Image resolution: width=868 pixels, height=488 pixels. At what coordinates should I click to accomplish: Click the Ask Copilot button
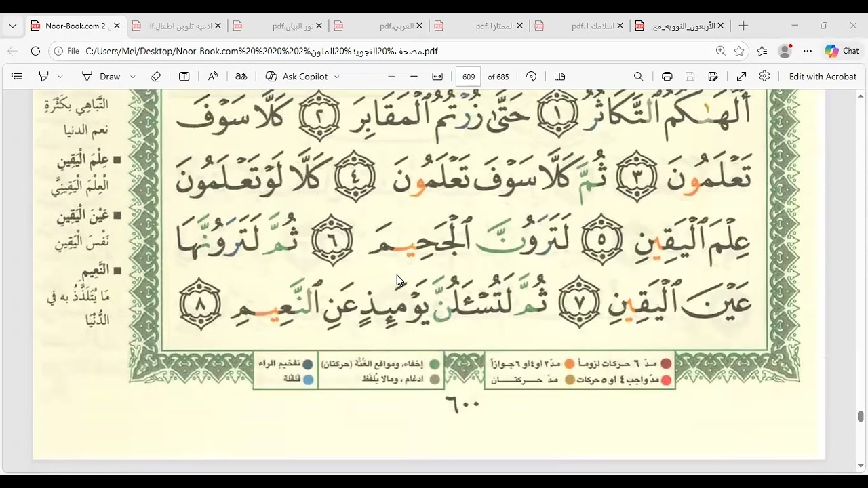pos(296,77)
